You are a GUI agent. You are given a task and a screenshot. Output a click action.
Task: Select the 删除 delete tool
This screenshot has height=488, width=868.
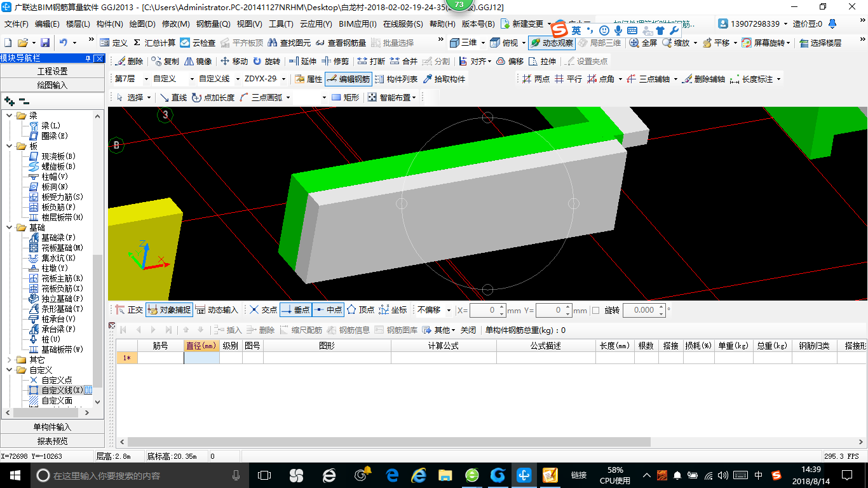[x=130, y=62]
